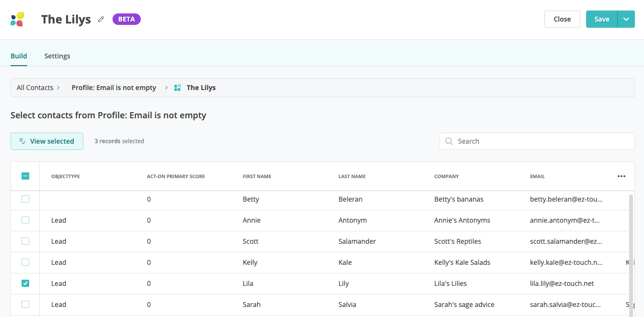Screen dimensions: 644x317
Task: Click first name 'Kelly' cell
Action: pos(250,262)
